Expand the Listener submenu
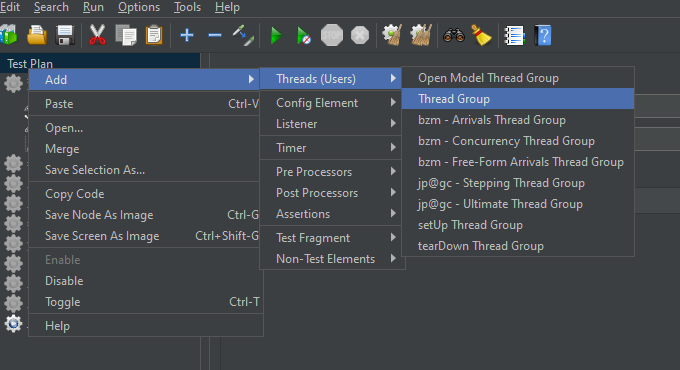Viewport: 680px width, 370px height. [x=331, y=124]
